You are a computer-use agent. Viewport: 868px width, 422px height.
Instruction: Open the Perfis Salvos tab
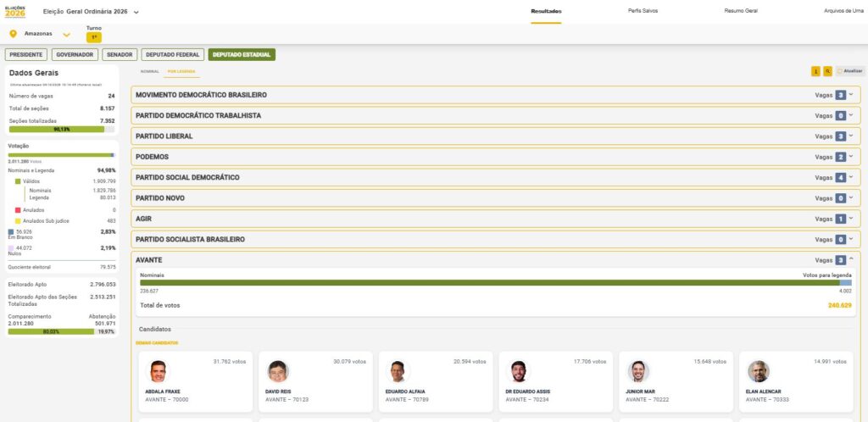click(643, 11)
